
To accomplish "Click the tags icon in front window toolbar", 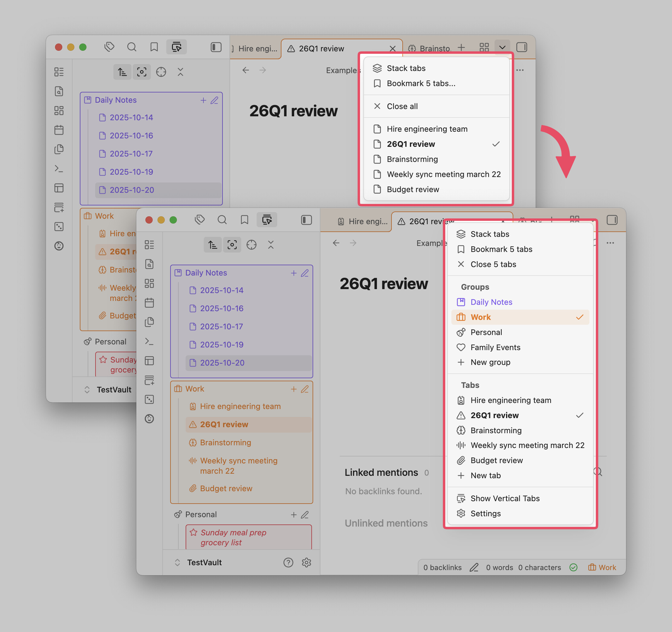I will 200,220.
